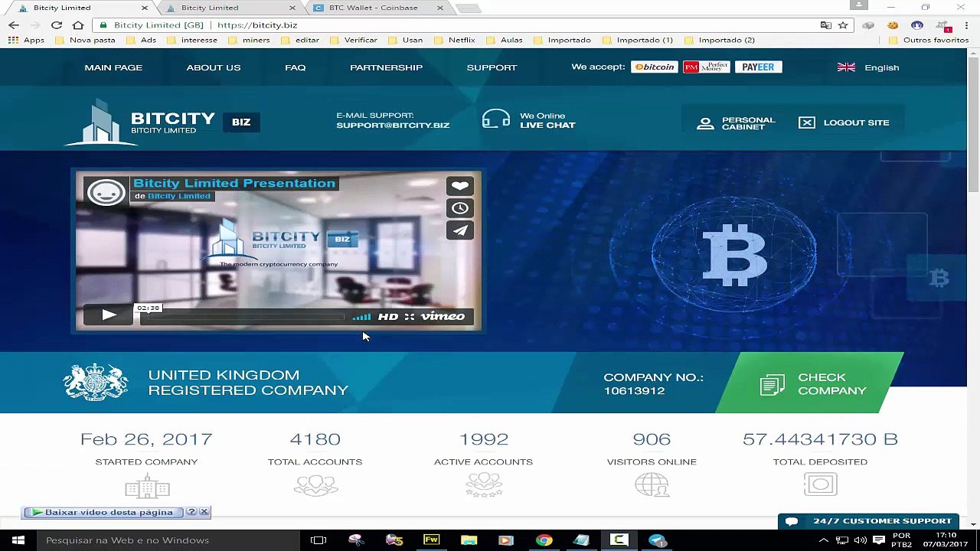The image size is (980, 551).
Task: Click the support@bitcity.biz email link
Action: (393, 126)
